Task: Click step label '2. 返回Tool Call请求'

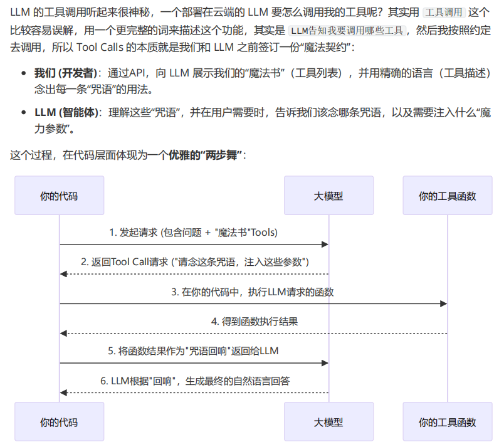Action: [124, 262]
